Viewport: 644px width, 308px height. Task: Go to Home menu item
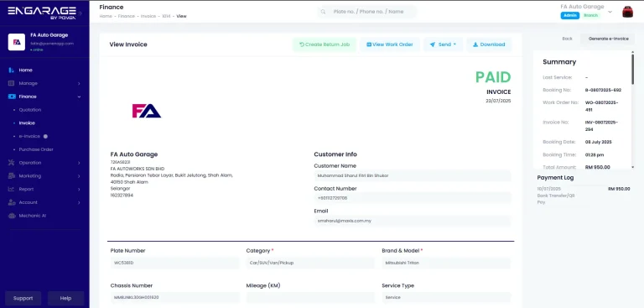click(x=25, y=70)
